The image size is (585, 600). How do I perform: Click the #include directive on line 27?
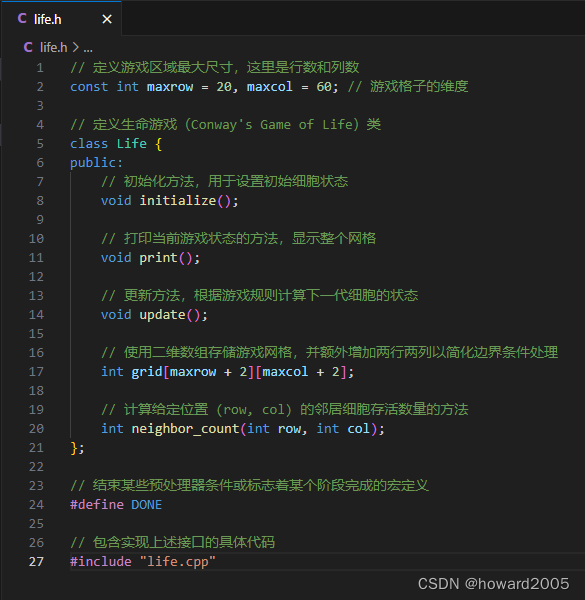(x=101, y=562)
